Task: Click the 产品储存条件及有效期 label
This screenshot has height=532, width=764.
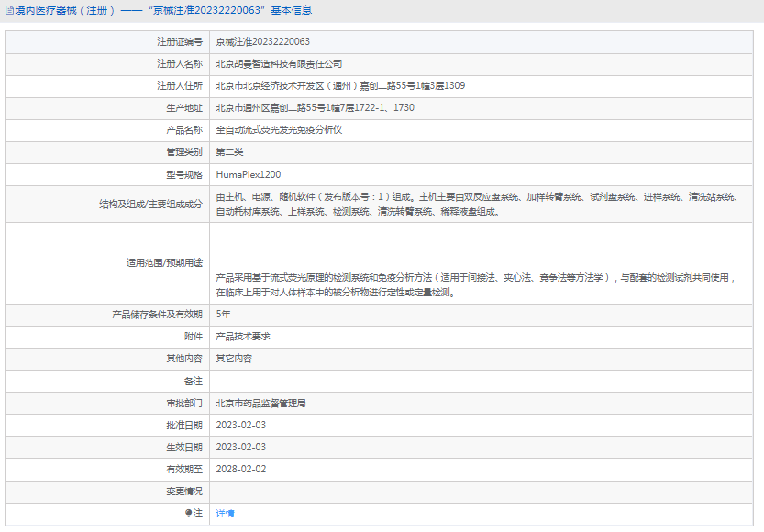Action: pyautogui.click(x=157, y=315)
